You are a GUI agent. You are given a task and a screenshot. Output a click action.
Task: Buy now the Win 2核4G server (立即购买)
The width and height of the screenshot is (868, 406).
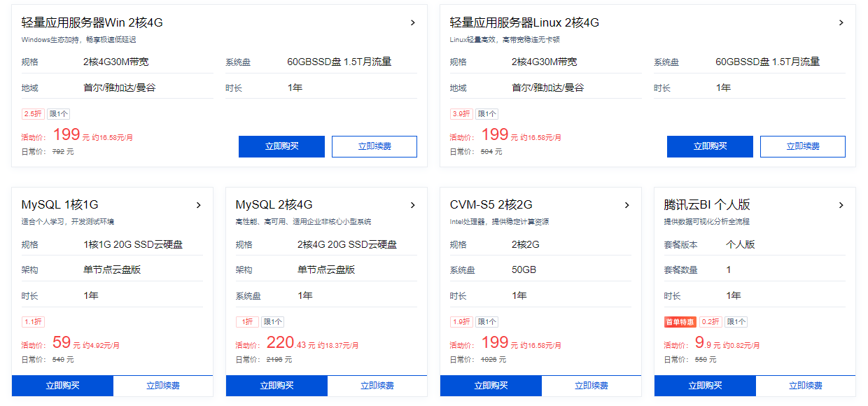point(281,146)
